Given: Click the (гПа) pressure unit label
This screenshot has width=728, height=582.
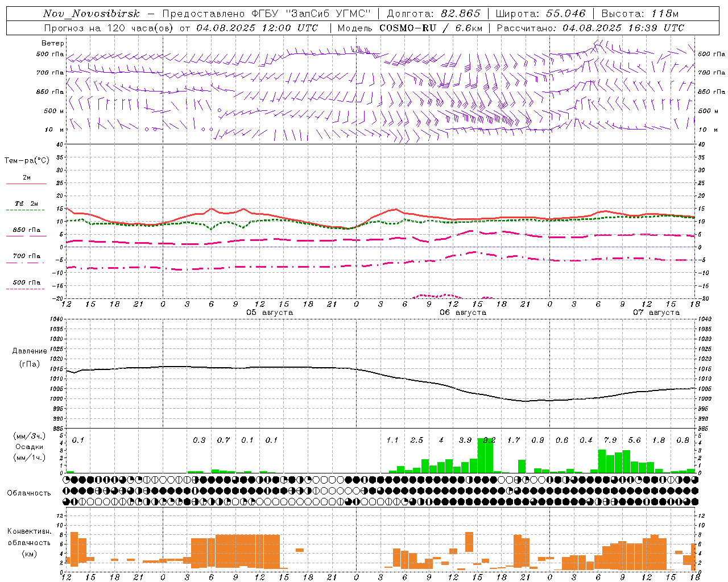Looking at the screenshot, I should [30, 364].
